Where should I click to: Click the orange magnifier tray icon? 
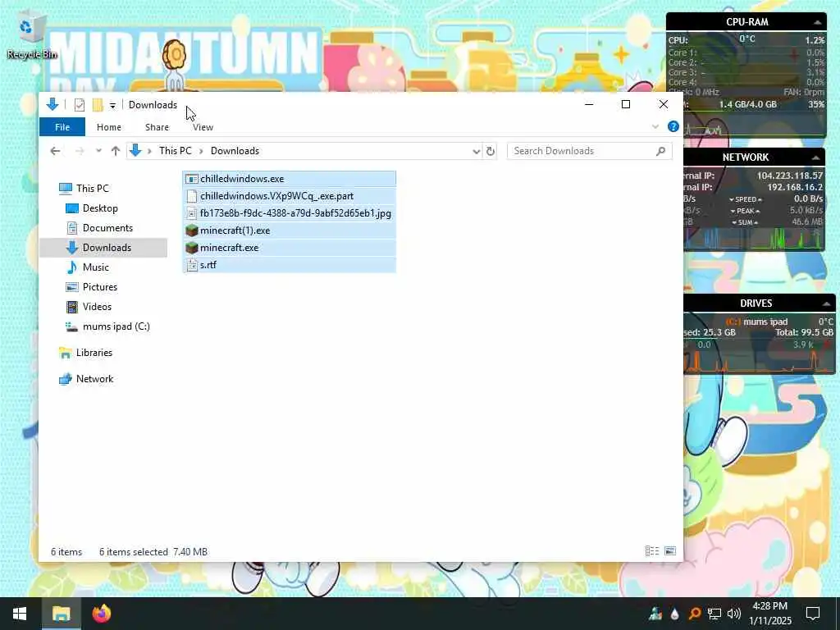[x=694, y=614]
